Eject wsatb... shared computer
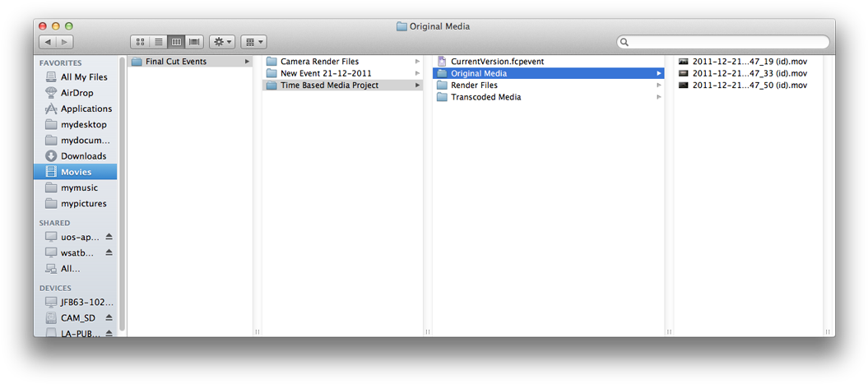868x384 pixels. tap(109, 252)
